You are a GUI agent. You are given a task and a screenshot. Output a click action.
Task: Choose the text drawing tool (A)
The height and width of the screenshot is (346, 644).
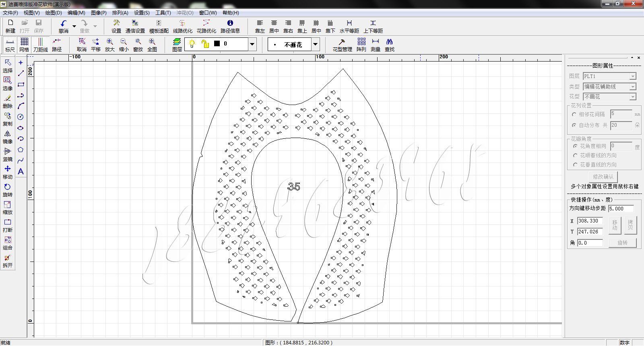[x=21, y=171]
